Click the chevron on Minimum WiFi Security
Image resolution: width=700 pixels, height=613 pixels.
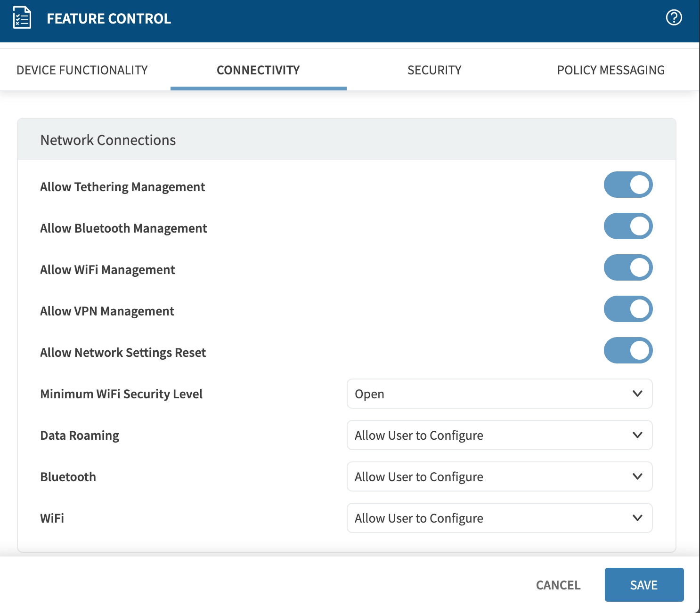tap(637, 394)
